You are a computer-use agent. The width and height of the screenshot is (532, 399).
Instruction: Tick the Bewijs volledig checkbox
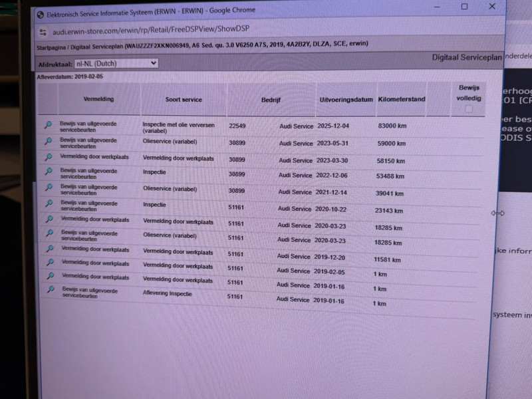469,108
